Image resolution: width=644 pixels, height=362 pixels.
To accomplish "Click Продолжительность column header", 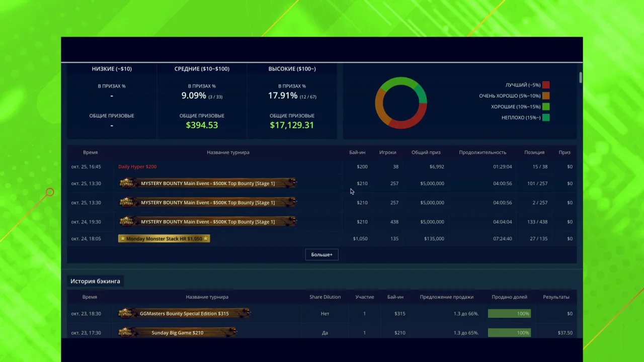I will (482, 152).
